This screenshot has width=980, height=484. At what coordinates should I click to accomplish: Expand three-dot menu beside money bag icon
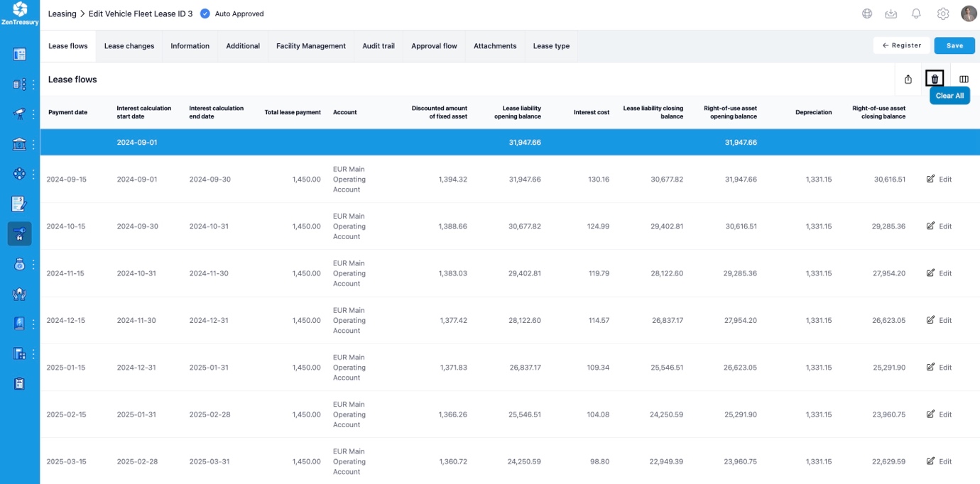click(x=33, y=264)
